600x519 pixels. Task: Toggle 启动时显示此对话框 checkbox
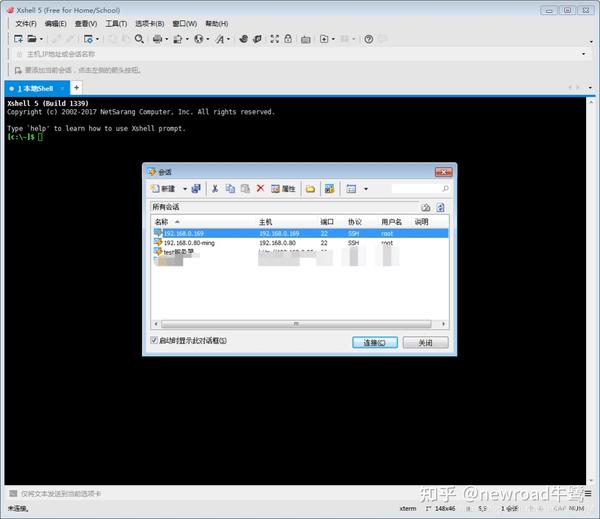click(x=154, y=340)
